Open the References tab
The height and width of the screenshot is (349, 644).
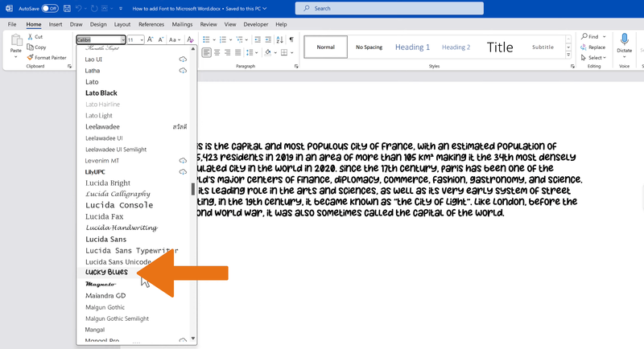click(x=151, y=24)
